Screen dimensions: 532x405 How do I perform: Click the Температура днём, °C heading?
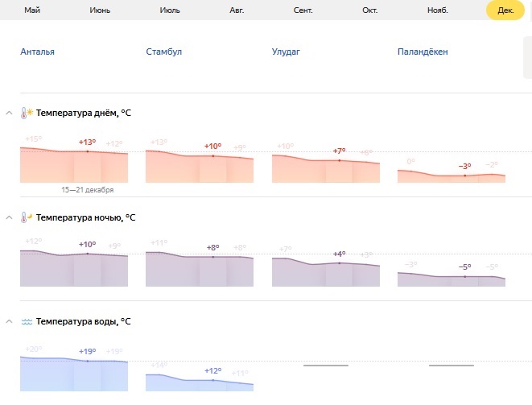[x=84, y=113]
